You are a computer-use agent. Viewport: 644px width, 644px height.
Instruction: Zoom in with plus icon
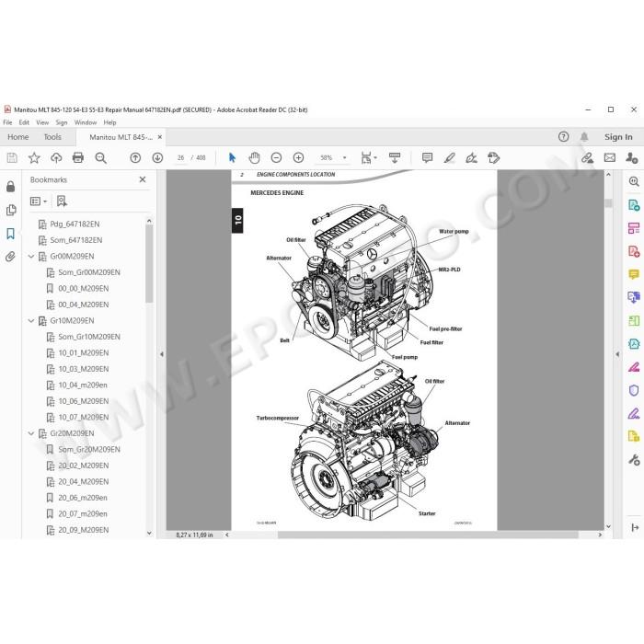click(299, 157)
